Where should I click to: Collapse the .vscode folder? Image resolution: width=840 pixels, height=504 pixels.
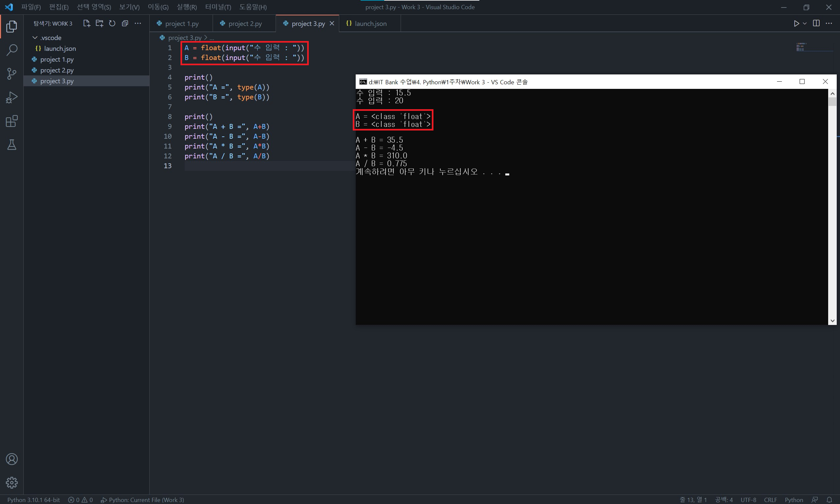35,38
